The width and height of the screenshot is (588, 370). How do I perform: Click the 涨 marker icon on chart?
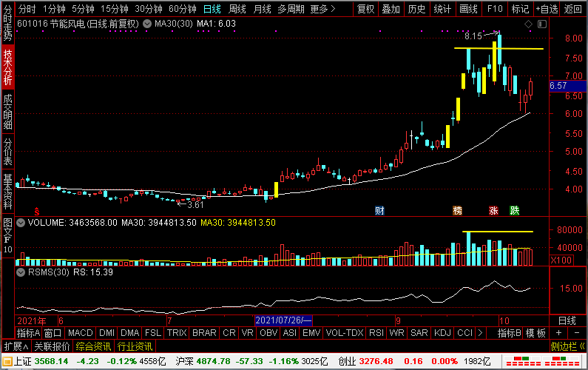pos(493,210)
